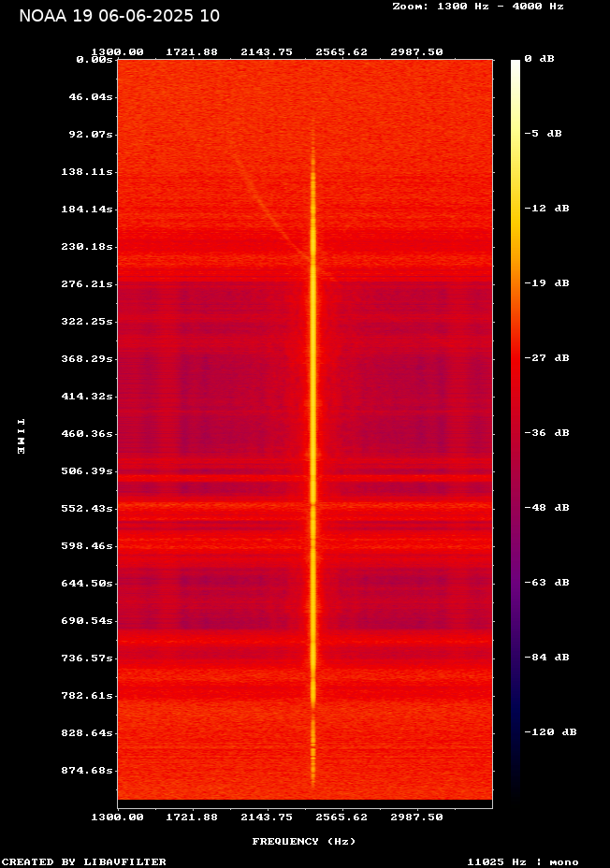Click the time label 0.00s
Image resolution: width=610 pixels, height=868 pixels.
[94, 60]
